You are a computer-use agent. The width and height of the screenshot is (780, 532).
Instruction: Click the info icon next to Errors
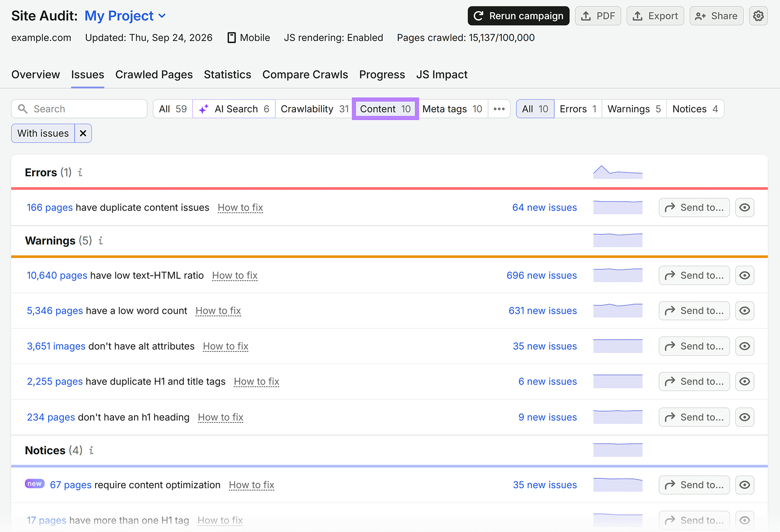coord(80,172)
